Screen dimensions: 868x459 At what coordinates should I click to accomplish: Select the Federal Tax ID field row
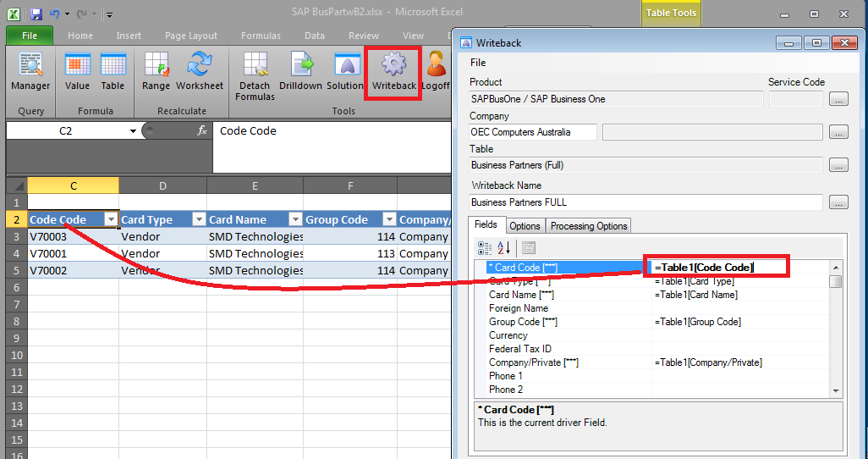click(x=657, y=349)
